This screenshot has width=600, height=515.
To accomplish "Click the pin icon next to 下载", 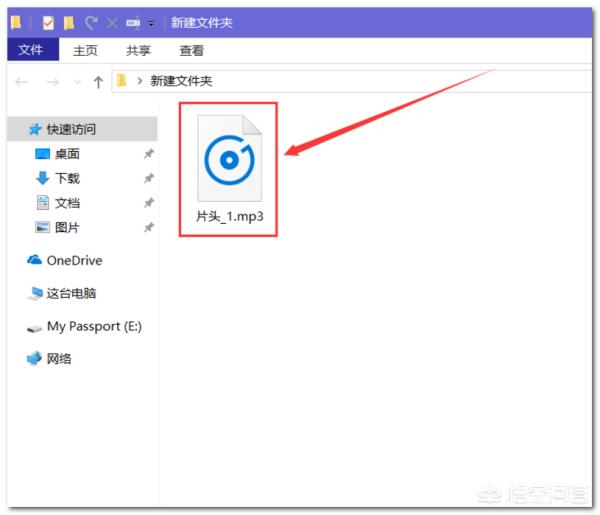I will (x=148, y=178).
